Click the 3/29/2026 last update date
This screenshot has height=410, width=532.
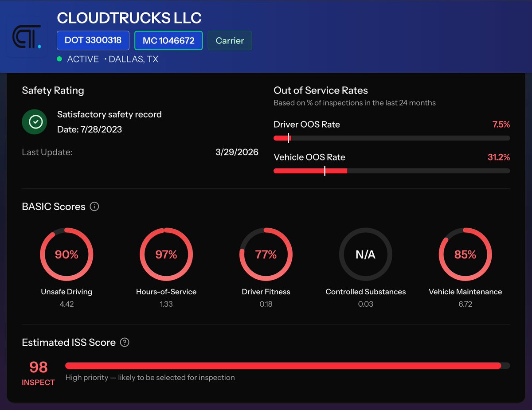tap(237, 152)
